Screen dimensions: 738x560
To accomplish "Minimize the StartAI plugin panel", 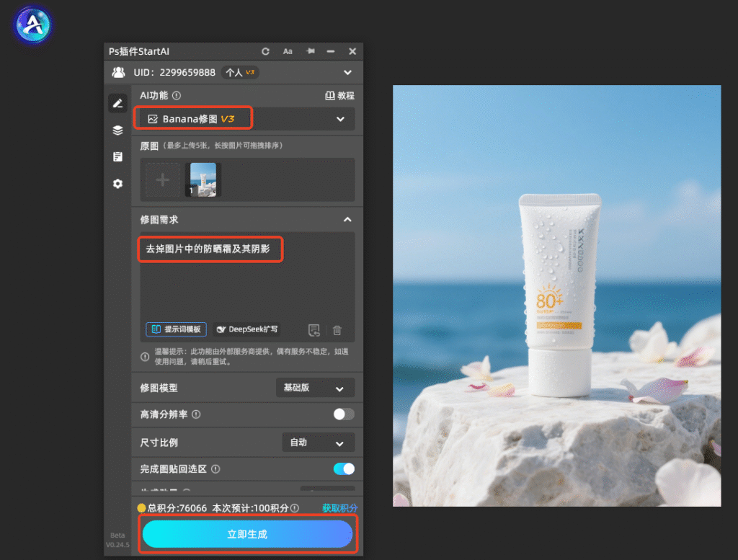I will click(x=331, y=51).
